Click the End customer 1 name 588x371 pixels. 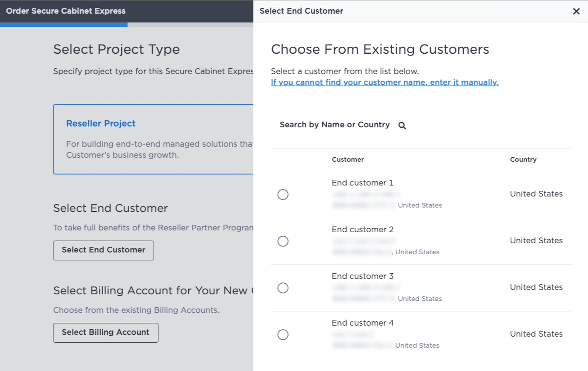point(363,183)
